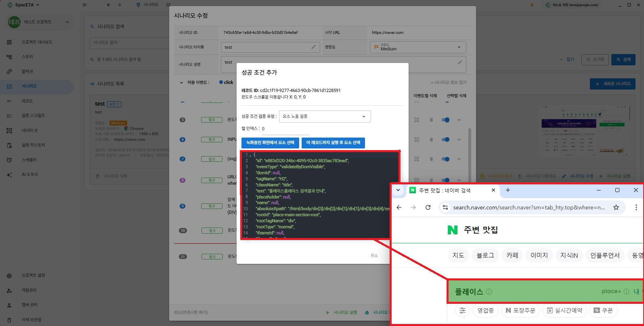
Task: Edit the 시나리오 타이틀 field pencil icon
Action: 313,47
